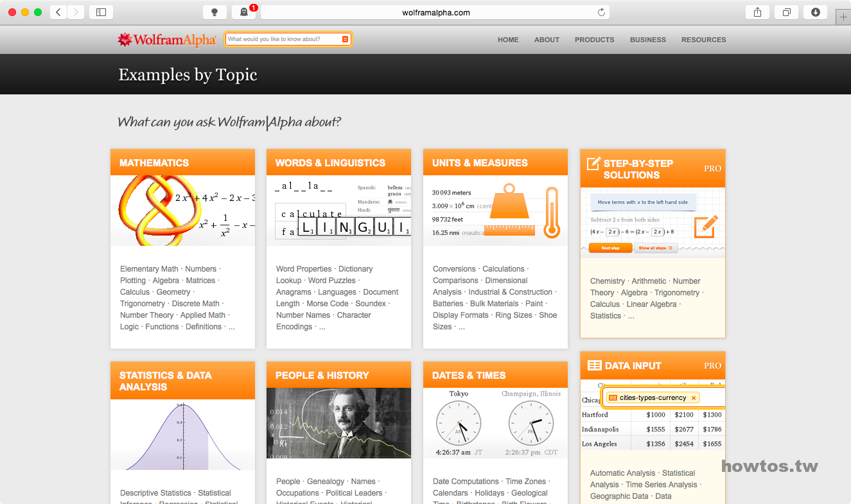Click the Step-by-Step Solutions pencil icon
851x504 pixels.
pyautogui.click(x=593, y=163)
